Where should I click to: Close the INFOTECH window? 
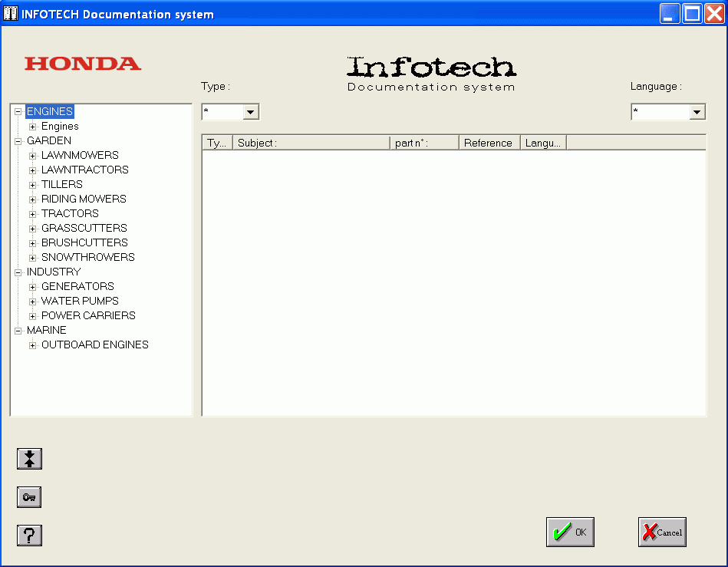(714, 14)
